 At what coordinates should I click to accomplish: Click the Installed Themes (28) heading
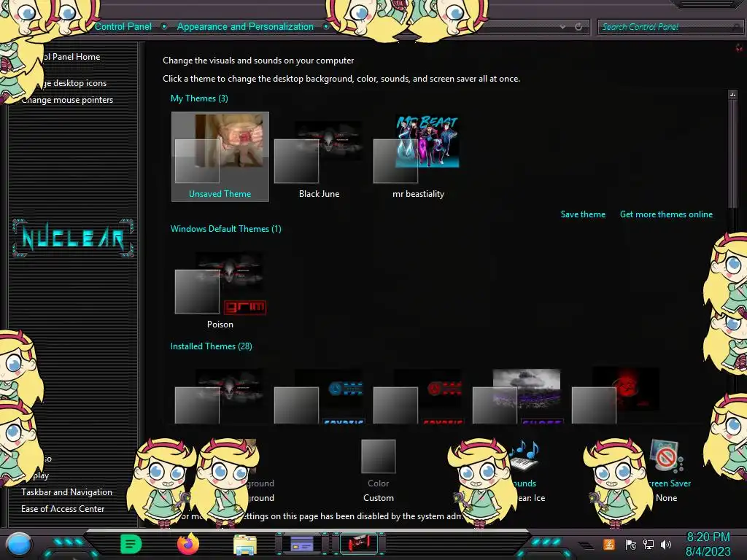pyautogui.click(x=211, y=346)
